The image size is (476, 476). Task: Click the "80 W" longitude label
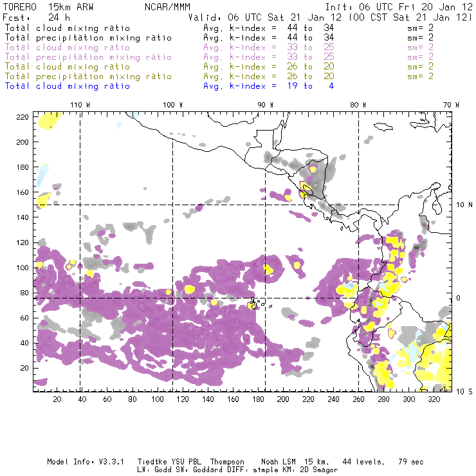[358, 105]
